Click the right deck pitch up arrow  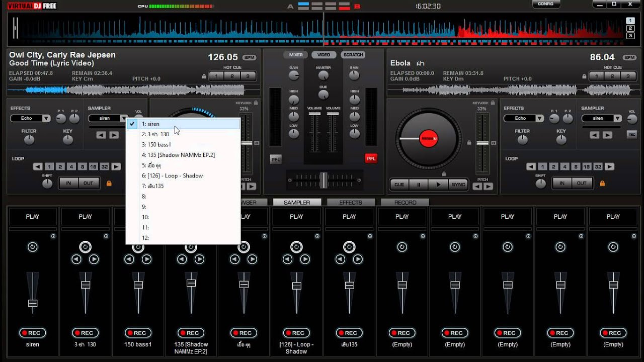tap(488, 186)
